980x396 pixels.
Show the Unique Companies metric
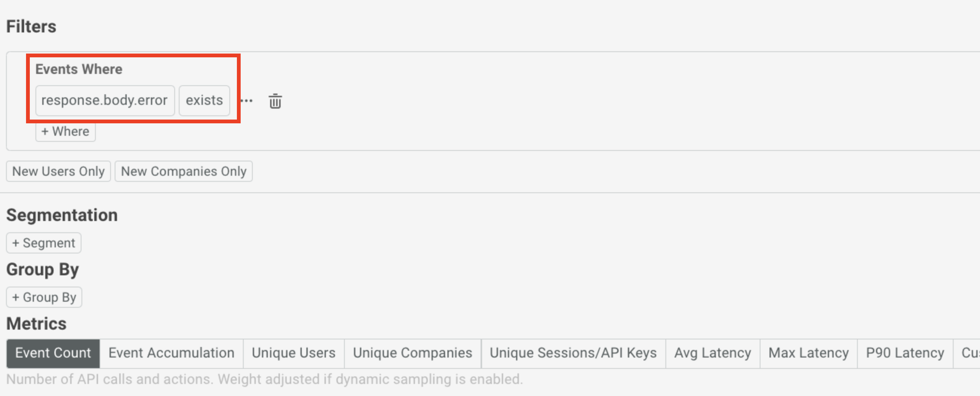[x=412, y=353]
